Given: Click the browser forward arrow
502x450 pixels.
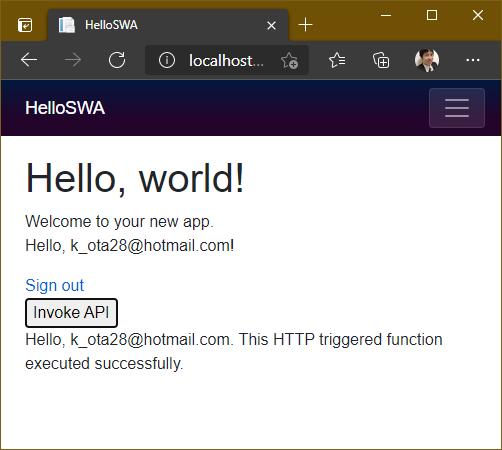Looking at the screenshot, I should click(73, 60).
